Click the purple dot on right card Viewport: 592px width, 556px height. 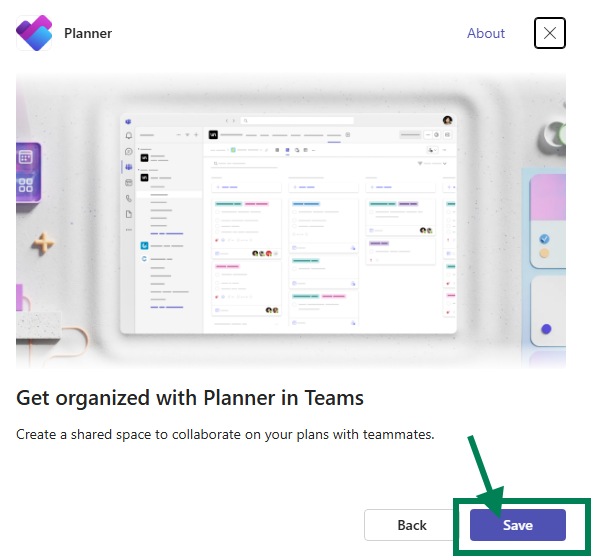546,329
